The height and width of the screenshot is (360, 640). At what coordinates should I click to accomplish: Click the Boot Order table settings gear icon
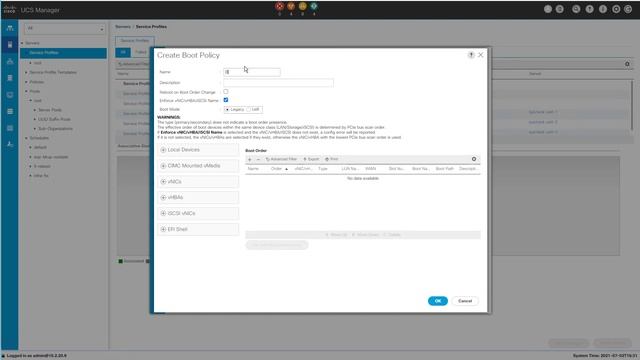click(474, 159)
